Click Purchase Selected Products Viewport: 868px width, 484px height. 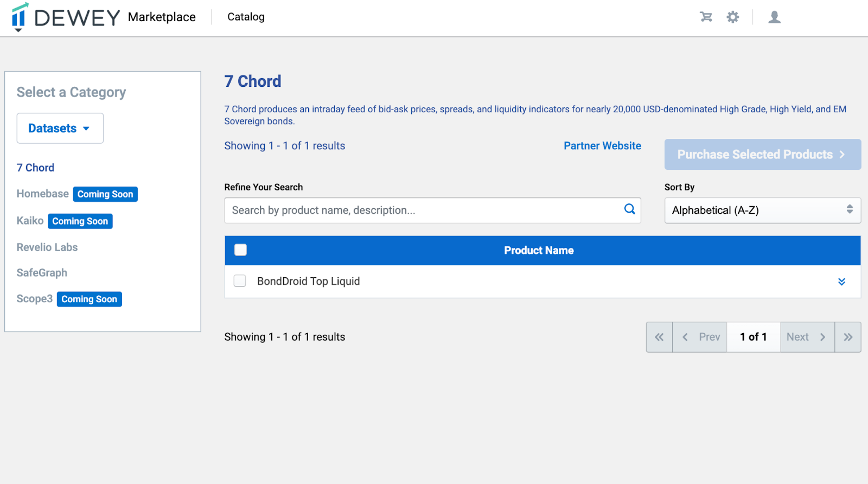[762, 154]
